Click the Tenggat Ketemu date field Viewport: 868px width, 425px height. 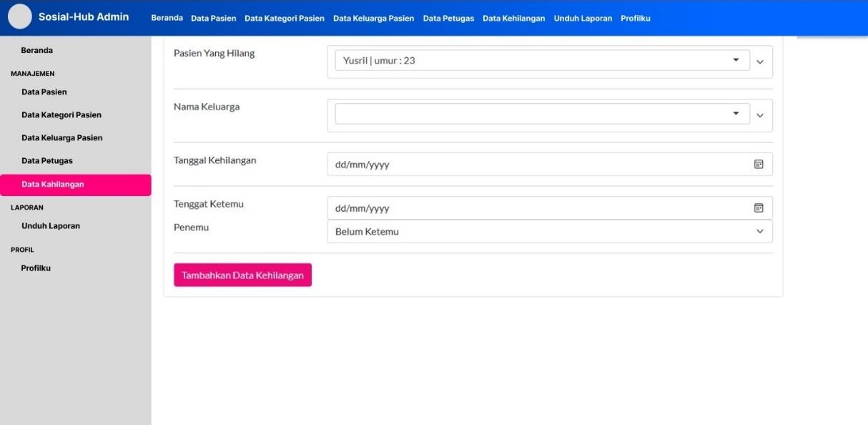click(x=536, y=208)
